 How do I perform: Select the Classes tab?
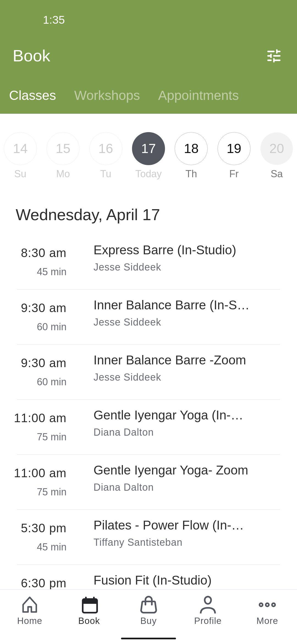tap(32, 95)
